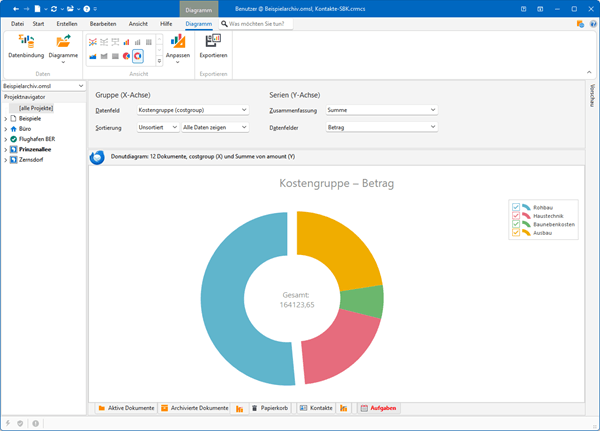Click the refresh sync icon in title bar
The height and width of the screenshot is (431, 600).
pos(54,9)
